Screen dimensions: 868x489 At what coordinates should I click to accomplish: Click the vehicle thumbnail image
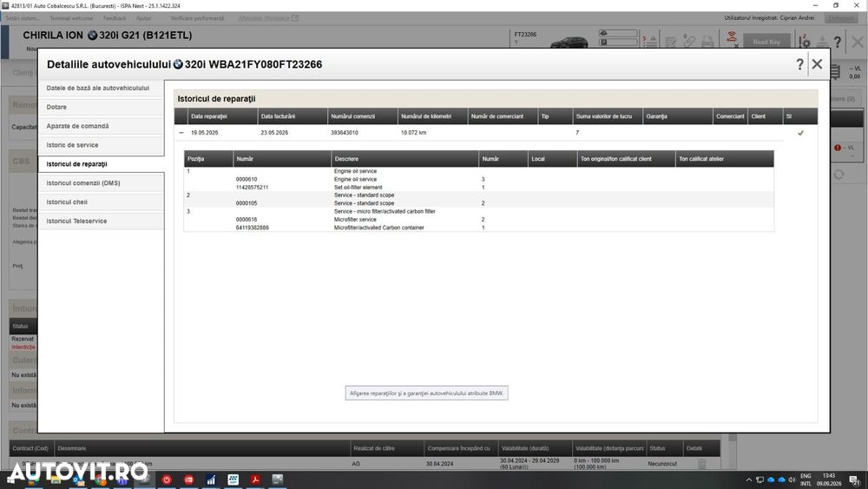569,42
